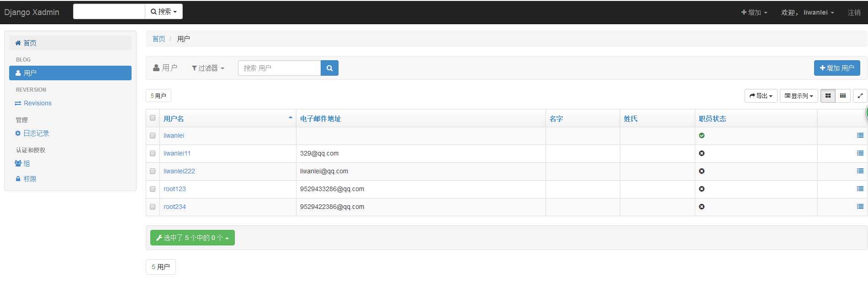Click the blue magnifier search button for users
868x286 pixels.
pyautogui.click(x=329, y=68)
